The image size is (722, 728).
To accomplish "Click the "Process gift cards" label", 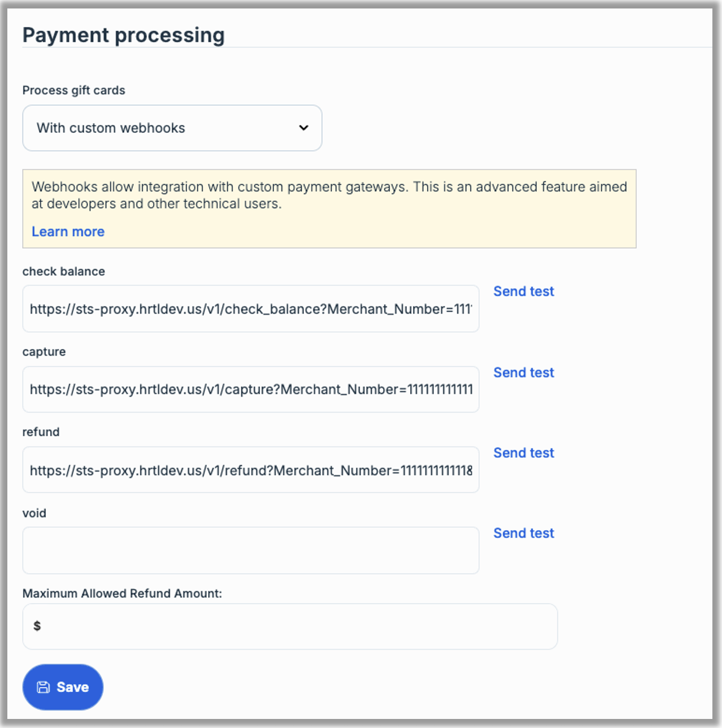I will point(73,90).
